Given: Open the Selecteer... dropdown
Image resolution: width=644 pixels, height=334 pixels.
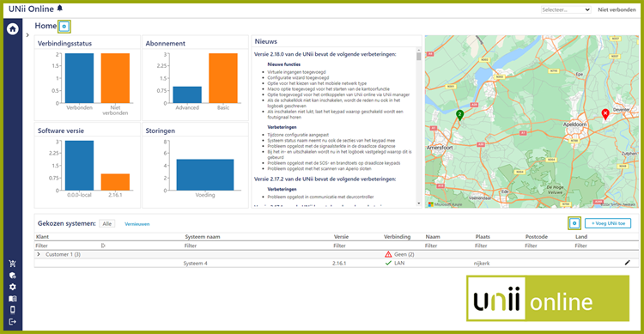Looking at the screenshot, I should pos(566,9).
